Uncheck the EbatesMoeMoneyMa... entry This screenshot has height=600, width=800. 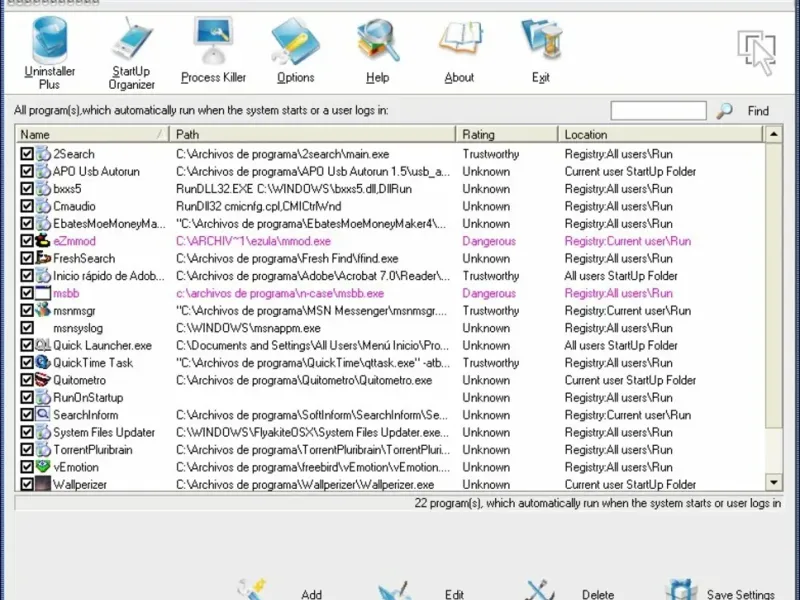point(27,223)
